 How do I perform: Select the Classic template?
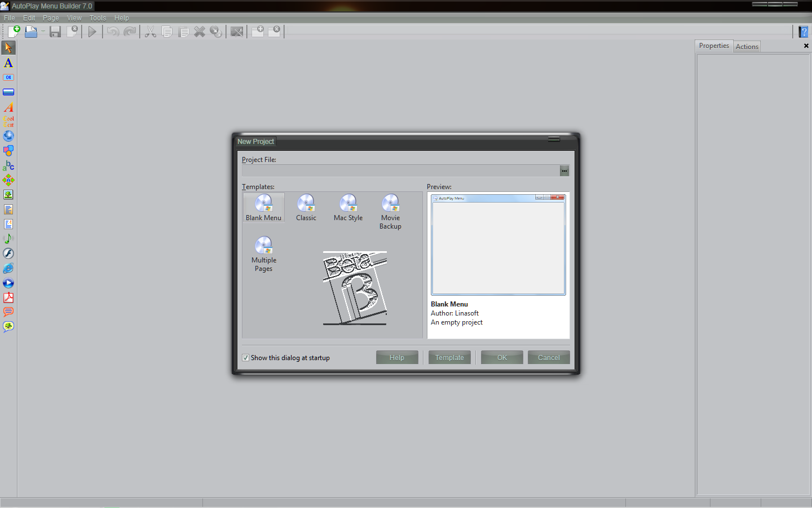pos(306,208)
